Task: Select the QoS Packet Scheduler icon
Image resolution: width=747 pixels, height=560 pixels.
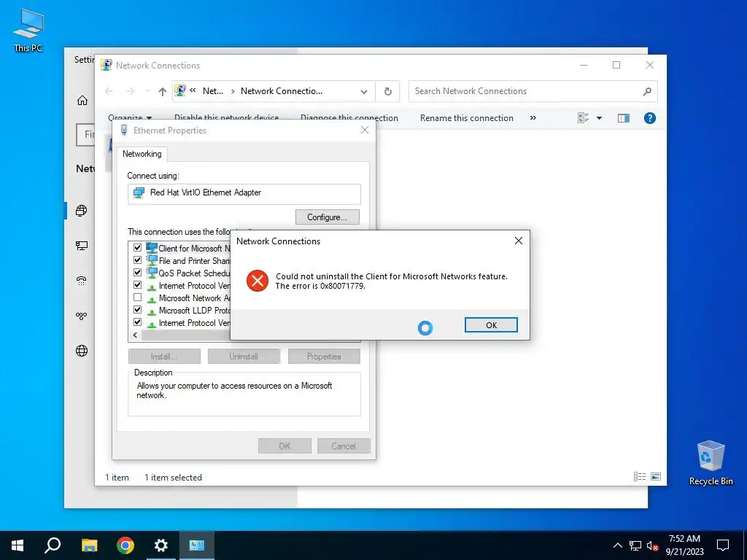Action: (152, 273)
